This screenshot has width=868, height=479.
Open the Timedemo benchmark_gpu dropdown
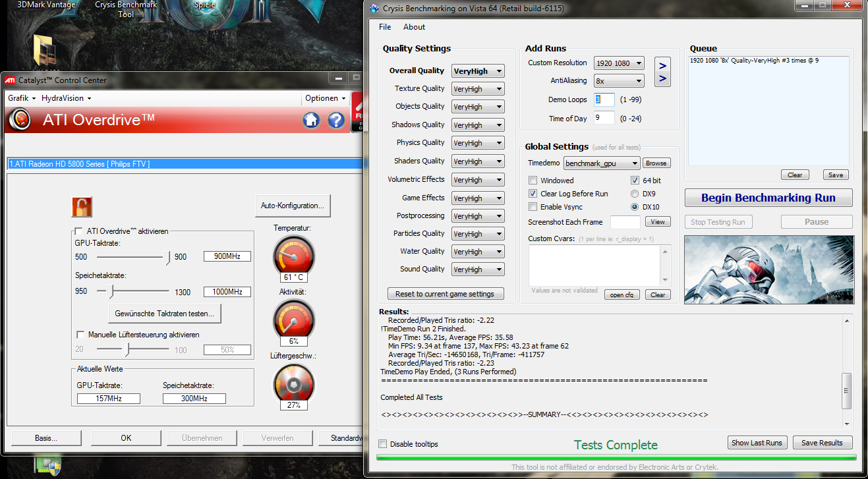tap(602, 163)
